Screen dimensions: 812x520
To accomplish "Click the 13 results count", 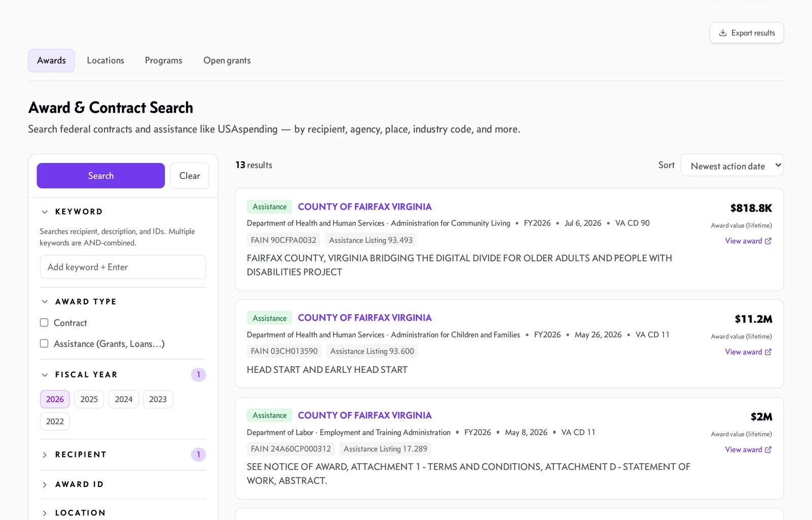I will pos(254,165).
